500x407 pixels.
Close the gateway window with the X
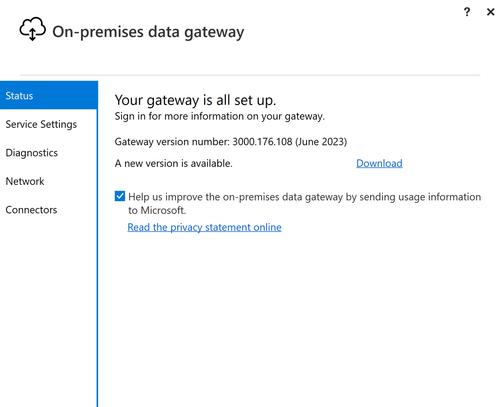pyautogui.click(x=490, y=12)
